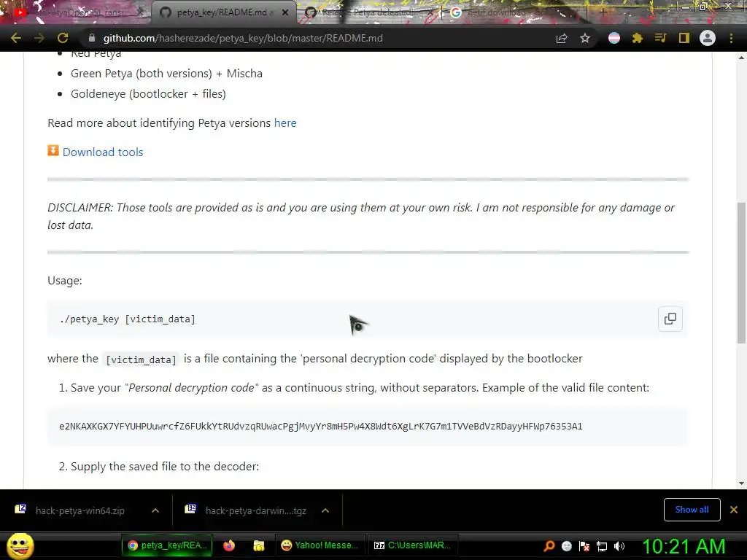Viewport: 747px width, 560px height.
Task: Launch Firefox from the taskbar
Action: (229, 545)
